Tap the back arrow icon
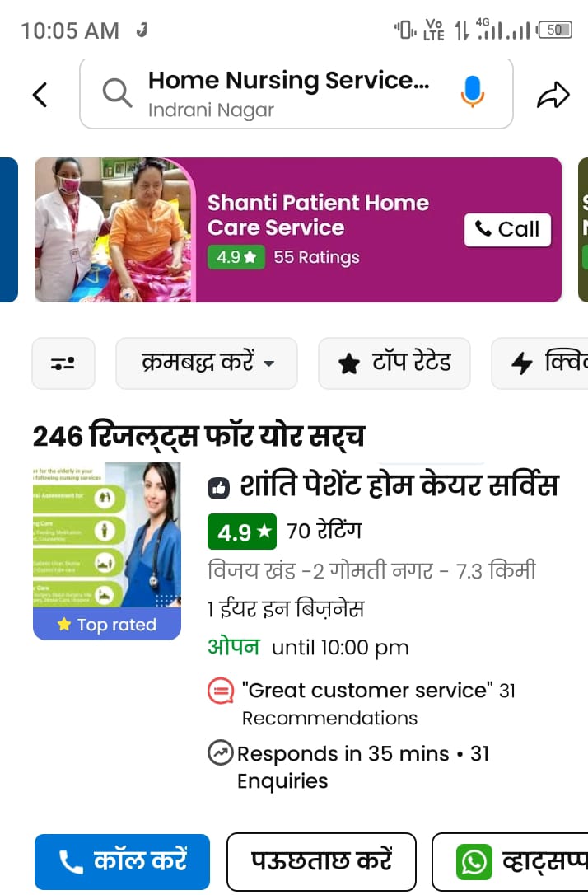 pyautogui.click(x=40, y=95)
